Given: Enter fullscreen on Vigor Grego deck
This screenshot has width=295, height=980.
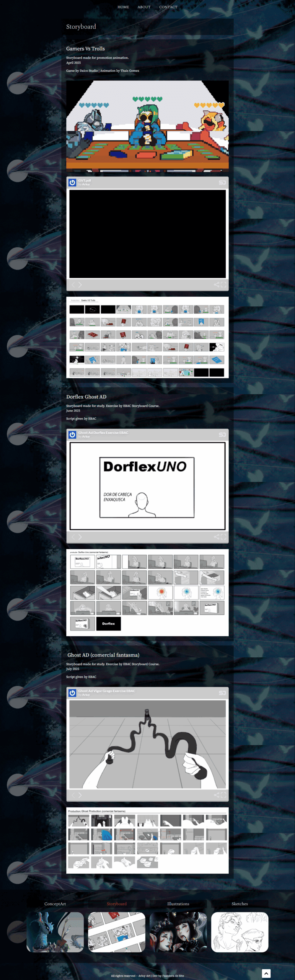Looking at the screenshot, I should click(x=223, y=795).
